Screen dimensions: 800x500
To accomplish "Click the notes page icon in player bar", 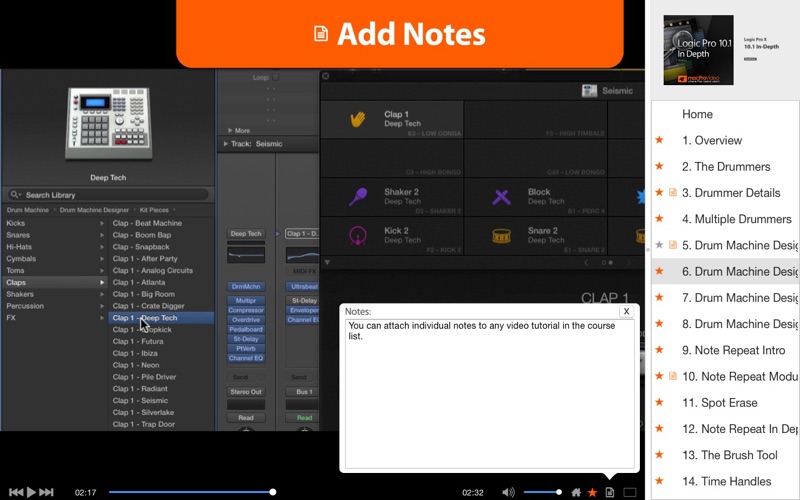I will [610, 492].
